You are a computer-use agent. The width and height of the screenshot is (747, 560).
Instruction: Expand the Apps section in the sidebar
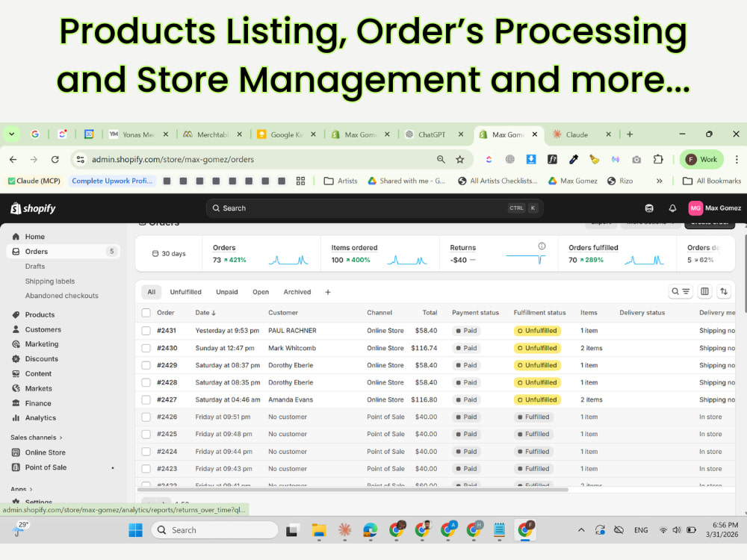pyautogui.click(x=22, y=488)
